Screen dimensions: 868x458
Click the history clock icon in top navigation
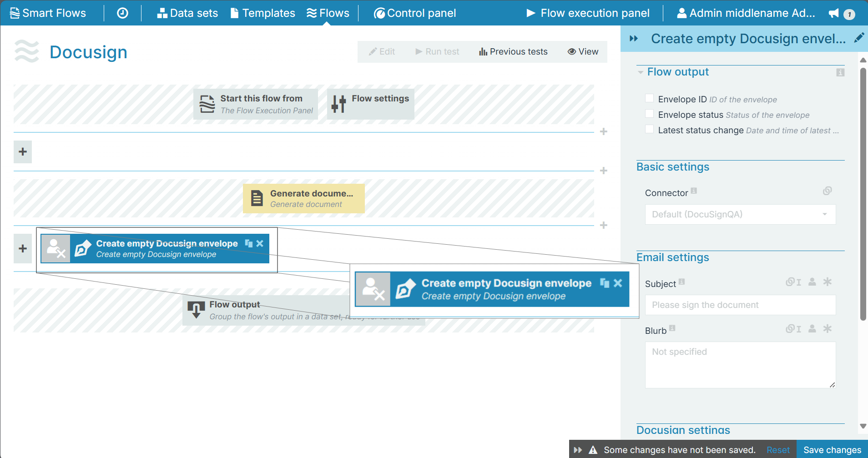(x=122, y=13)
